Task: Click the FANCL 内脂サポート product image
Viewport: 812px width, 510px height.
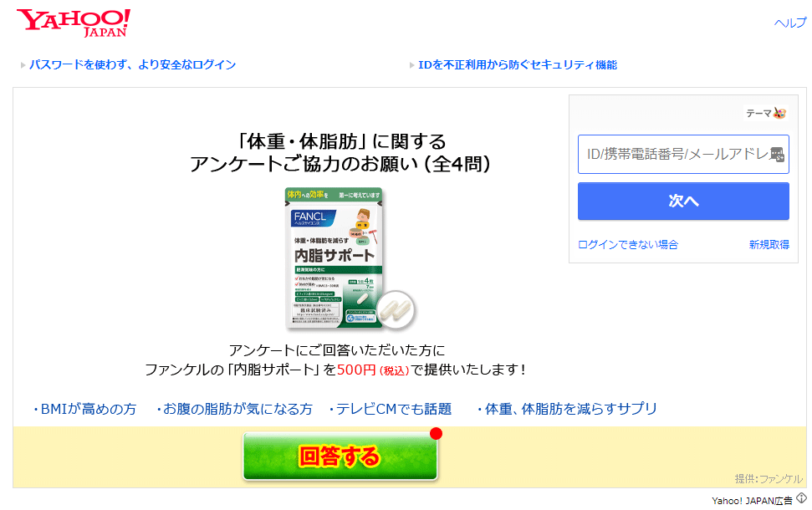Action: click(x=334, y=258)
